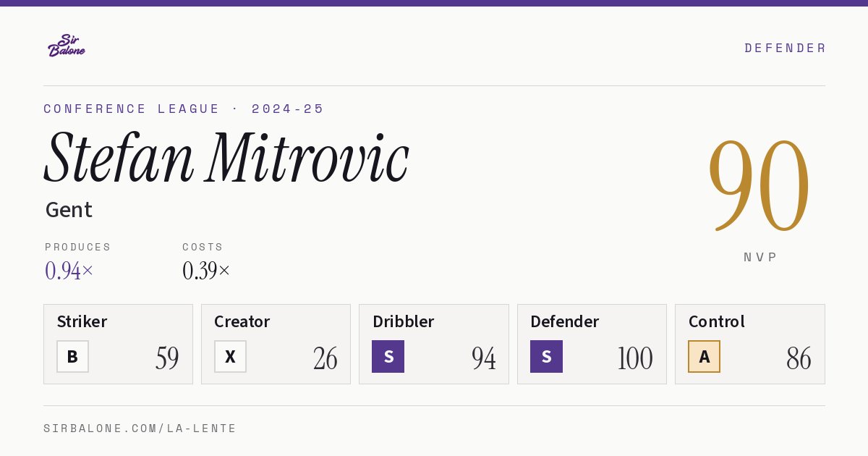
Task: Click the player name Stefan Mitrovic
Action: click(226, 157)
